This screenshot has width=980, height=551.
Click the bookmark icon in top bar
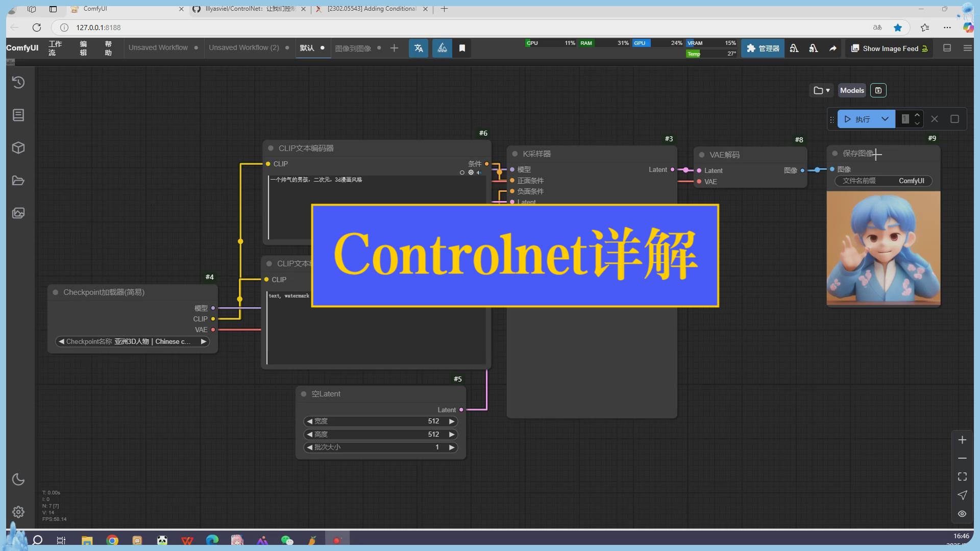[462, 48]
